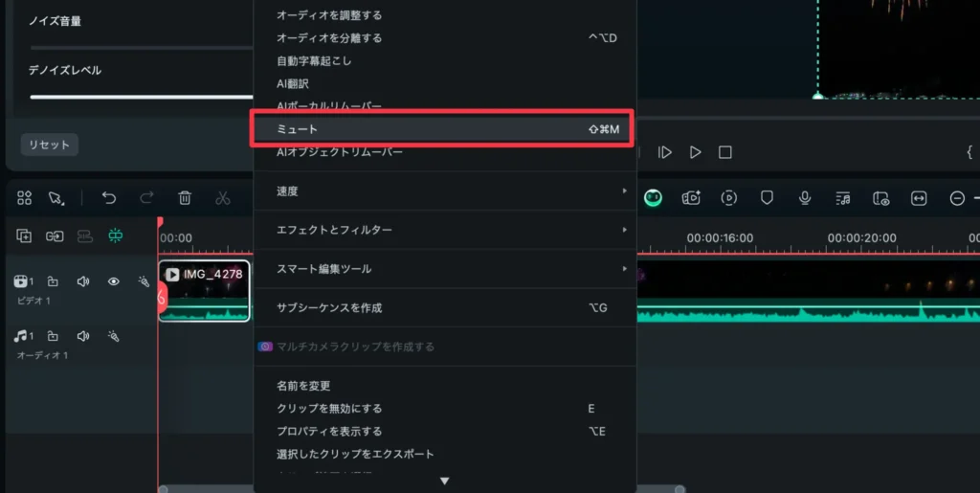Image resolution: width=980 pixels, height=493 pixels.
Task: Select the scissors split tool
Action: pyautogui.click(x=223, y=198)
